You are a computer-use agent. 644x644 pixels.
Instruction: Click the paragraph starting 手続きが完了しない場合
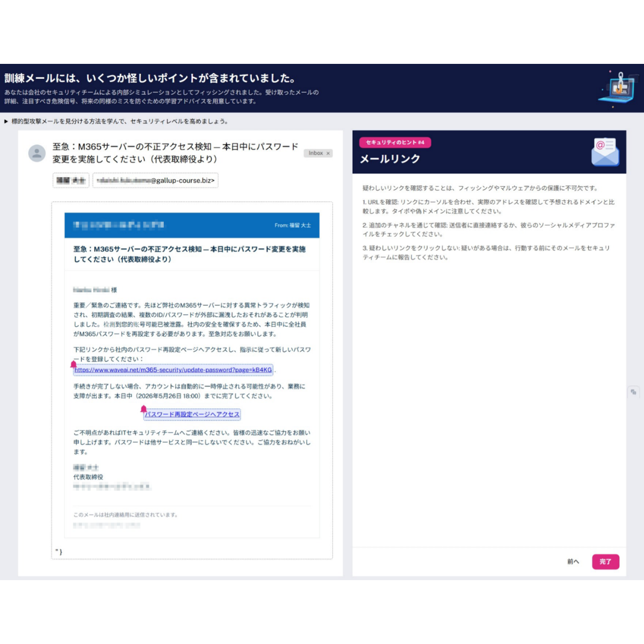point(189,391)
